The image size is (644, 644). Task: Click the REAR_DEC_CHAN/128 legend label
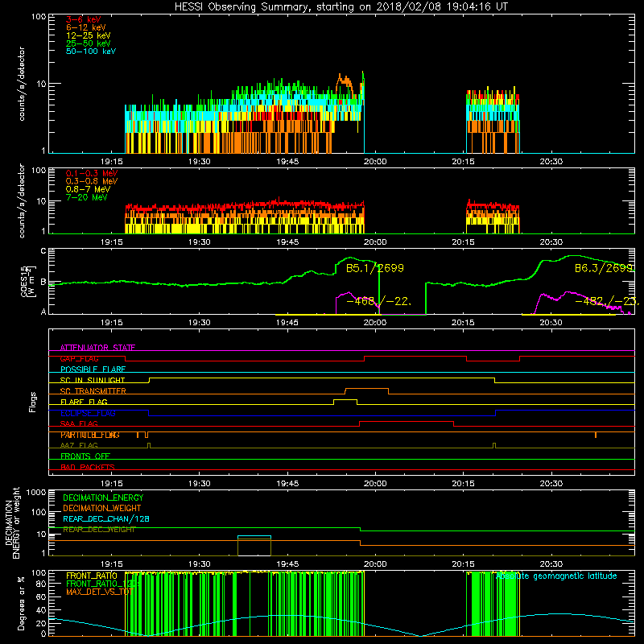click(x=106, y=518)
